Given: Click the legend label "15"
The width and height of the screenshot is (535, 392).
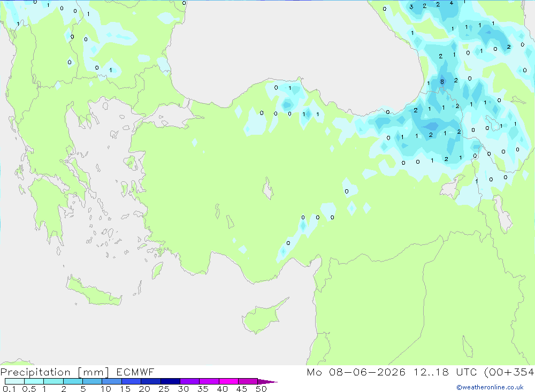Looking at the screenshot, I should tap(125, 389).
